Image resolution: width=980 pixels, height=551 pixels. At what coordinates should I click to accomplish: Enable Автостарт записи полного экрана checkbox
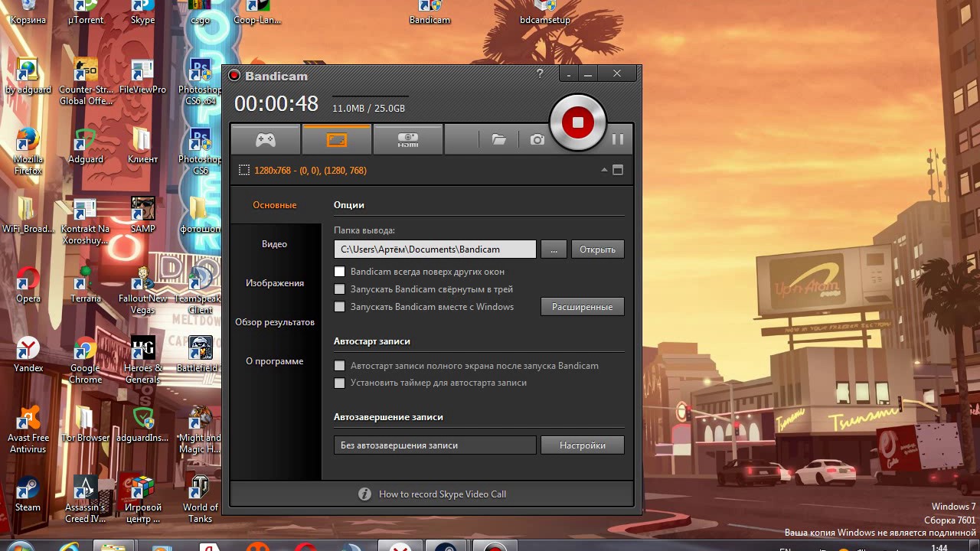(x=340, y=366)
